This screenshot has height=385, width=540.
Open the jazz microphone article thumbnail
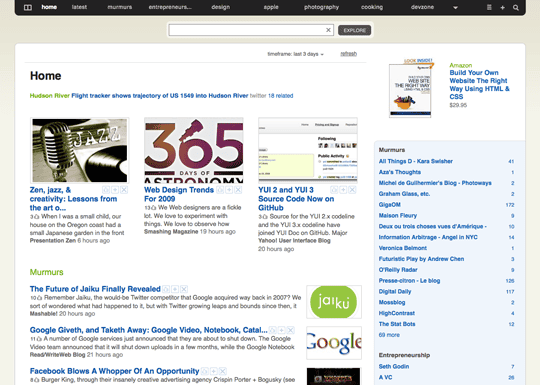(80, 150)
